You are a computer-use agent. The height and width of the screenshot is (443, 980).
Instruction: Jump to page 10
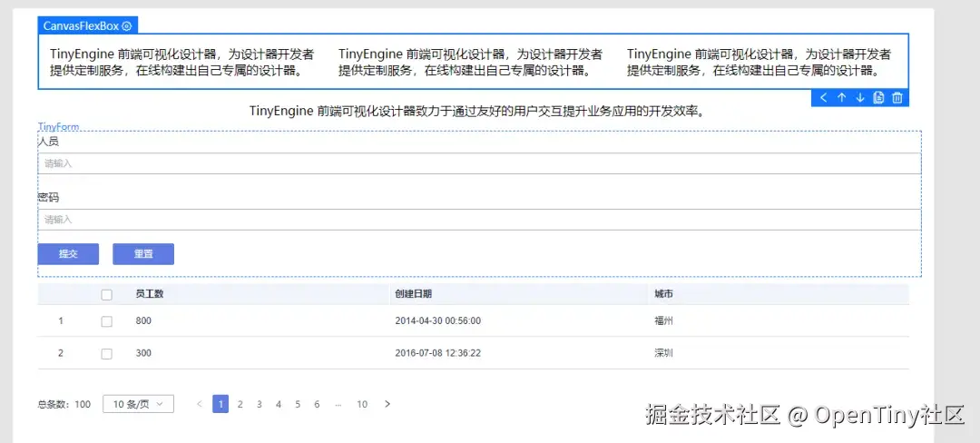coord(362,404)
